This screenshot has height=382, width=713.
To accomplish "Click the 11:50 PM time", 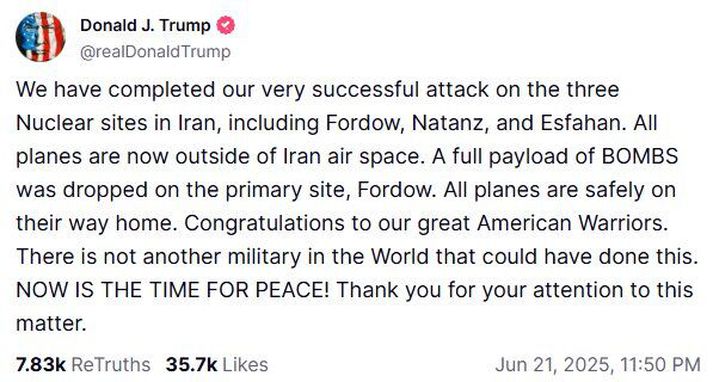I will (659, 365).
